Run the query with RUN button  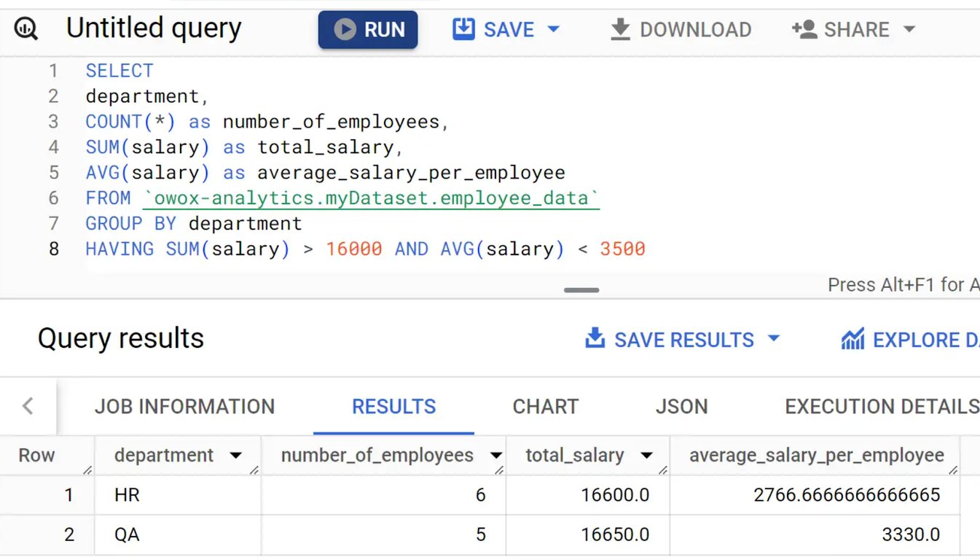[x=368, y=30]
